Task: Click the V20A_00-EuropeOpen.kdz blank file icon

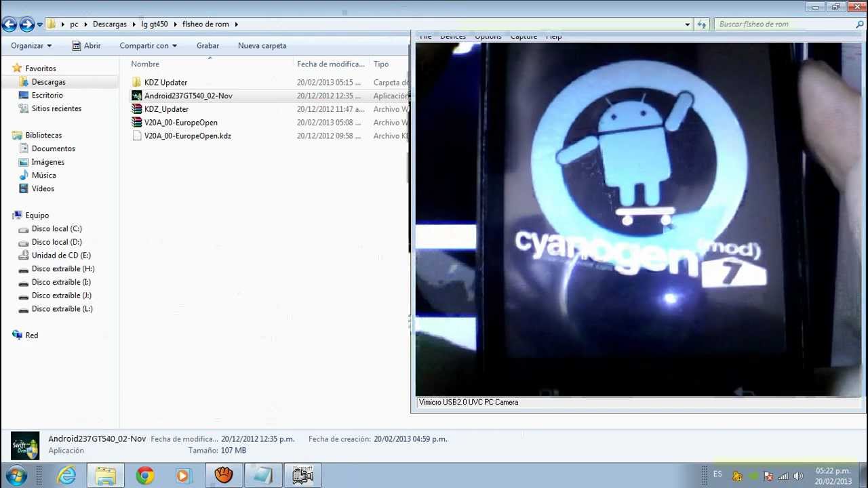Action: tap(136, 136)
